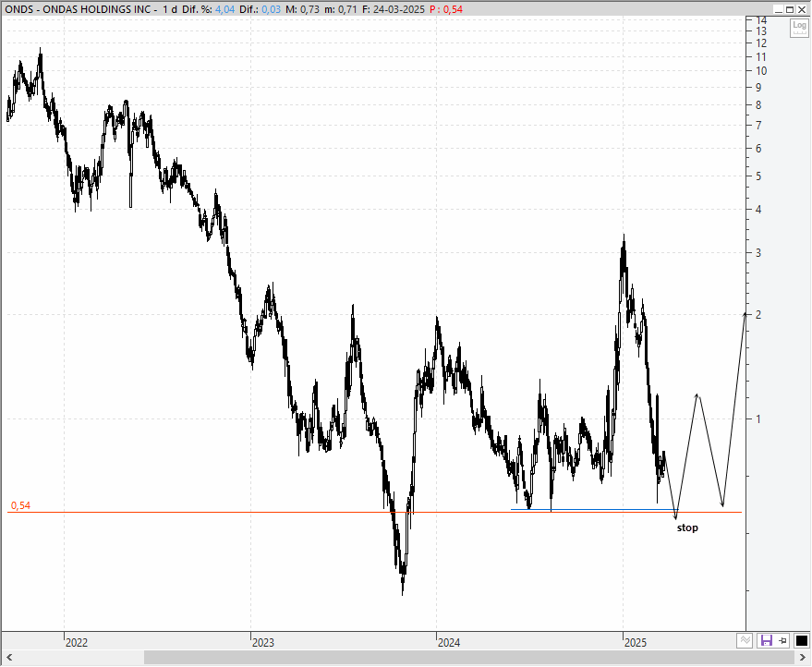Click the orange 0,54 price line label
The height and width of the screenshot is (667, 812).
click(20, 505)
